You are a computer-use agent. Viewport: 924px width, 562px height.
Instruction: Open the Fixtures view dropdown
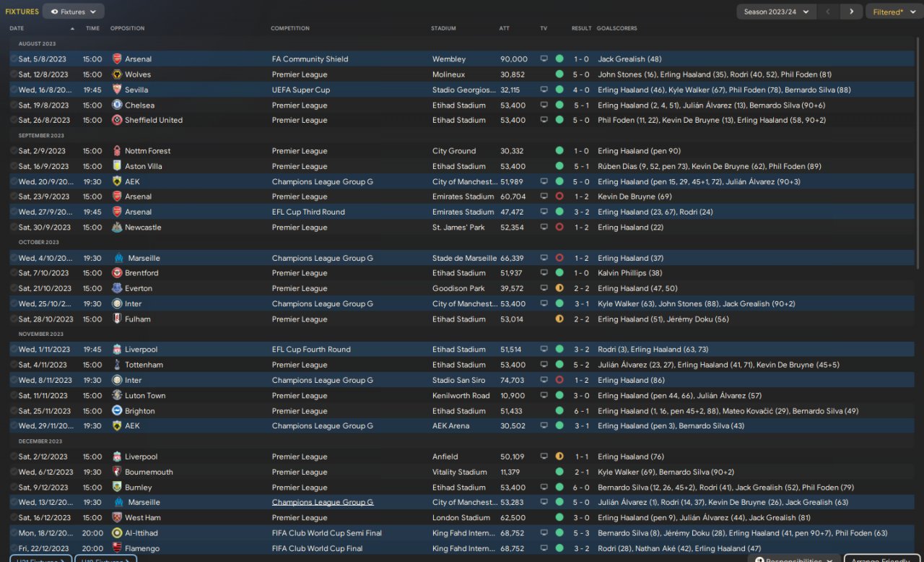pos(73,12)
